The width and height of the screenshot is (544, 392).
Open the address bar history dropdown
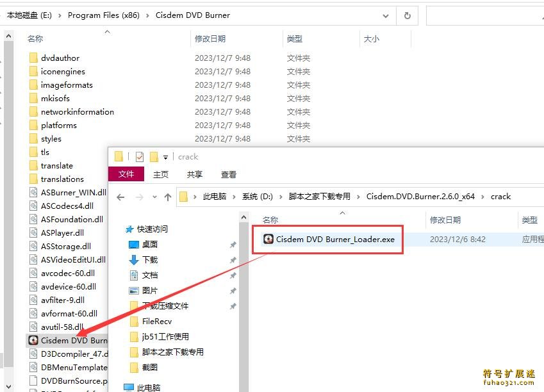tap(385, 15)
